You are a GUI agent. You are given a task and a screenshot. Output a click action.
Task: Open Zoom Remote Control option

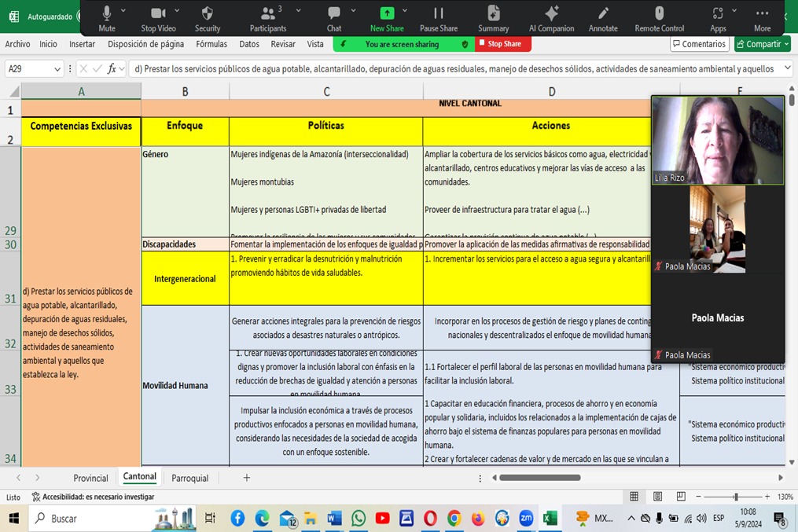[659, 19]
